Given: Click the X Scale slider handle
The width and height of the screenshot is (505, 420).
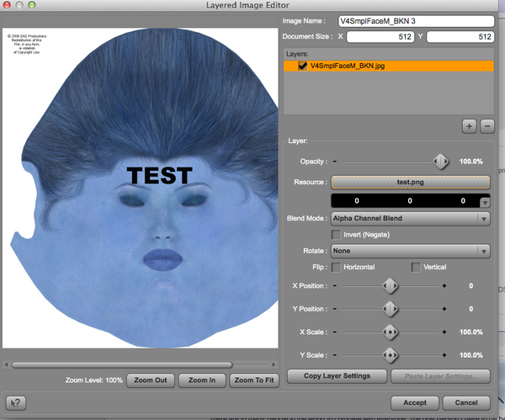Looking at the screenshot, I should tap(390, 332).
